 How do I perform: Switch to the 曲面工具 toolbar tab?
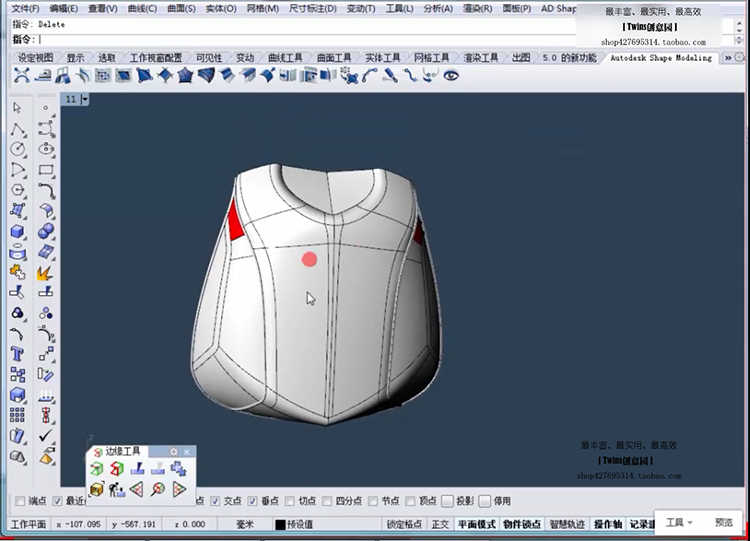(x=334, y=58)
